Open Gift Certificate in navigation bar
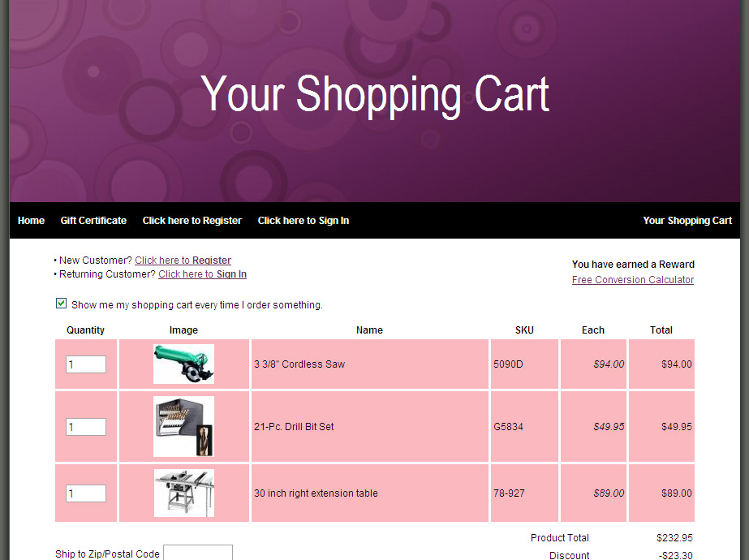 click(x=93, y=221)
